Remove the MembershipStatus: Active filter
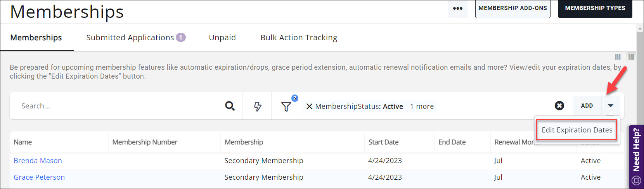Image resolution: width=644 pixels, height=189 pixels. pos(309,107)
